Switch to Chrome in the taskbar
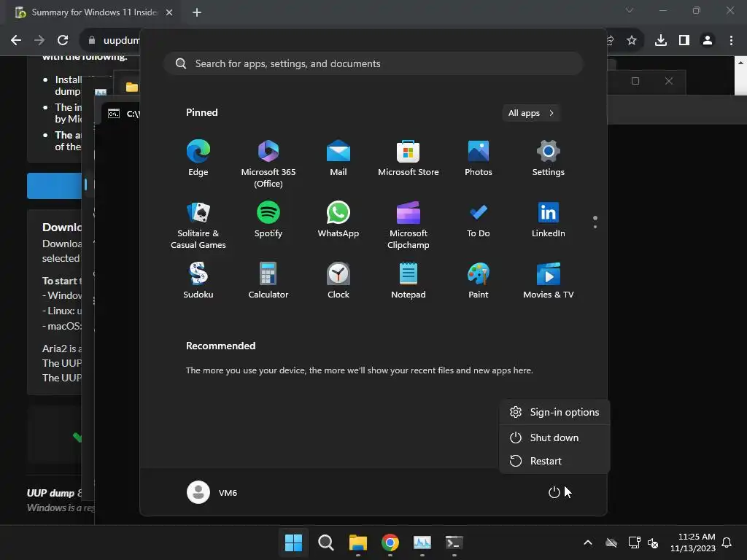Screen dimensions: 747x560 (x=390, y=542)
